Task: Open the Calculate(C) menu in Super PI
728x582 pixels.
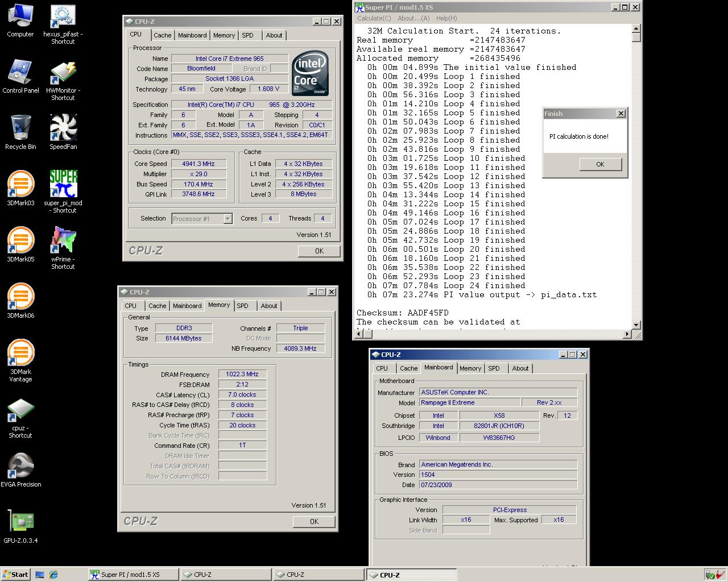Action: click(374, 18)
